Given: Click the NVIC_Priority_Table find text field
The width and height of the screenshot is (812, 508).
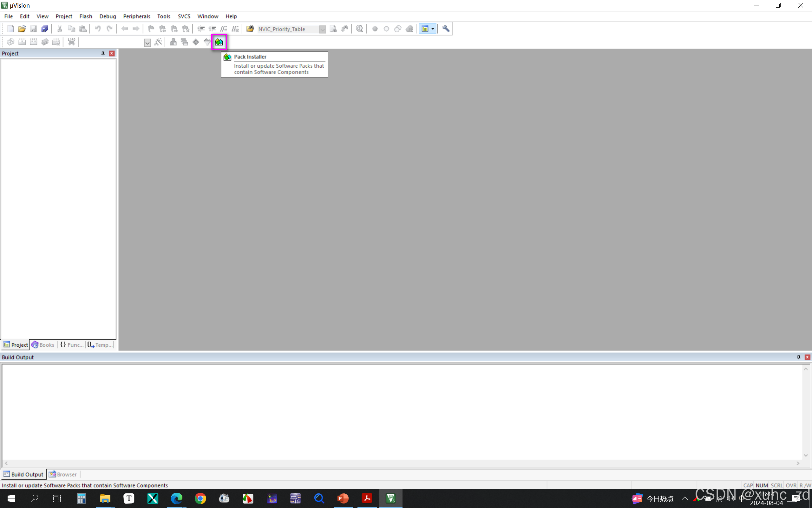Looking at the screenshot, I should (288, 29).
